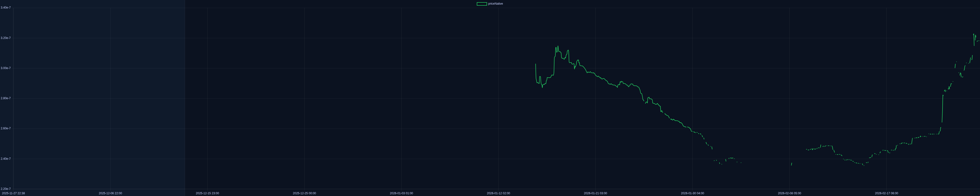The width and height of the screenshot is (980, 196).
Task: Select the 2025-12-06 22:00 date label
Action: tap(110, 193)
